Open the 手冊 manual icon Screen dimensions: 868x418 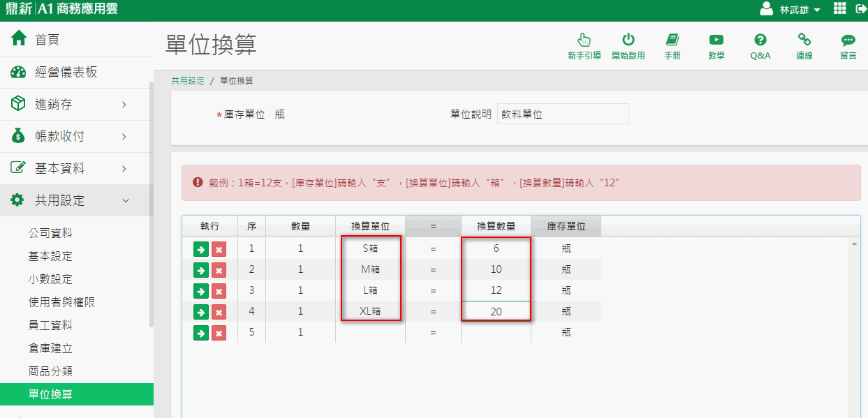(672, 40)
